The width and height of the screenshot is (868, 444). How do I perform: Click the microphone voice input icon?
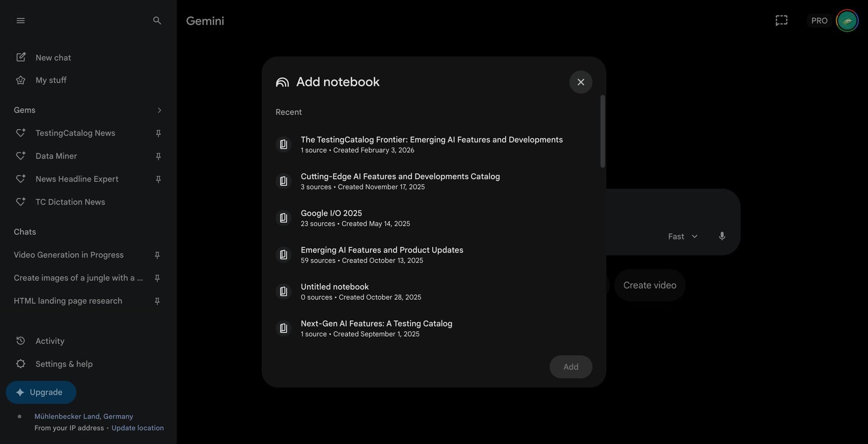722,236
